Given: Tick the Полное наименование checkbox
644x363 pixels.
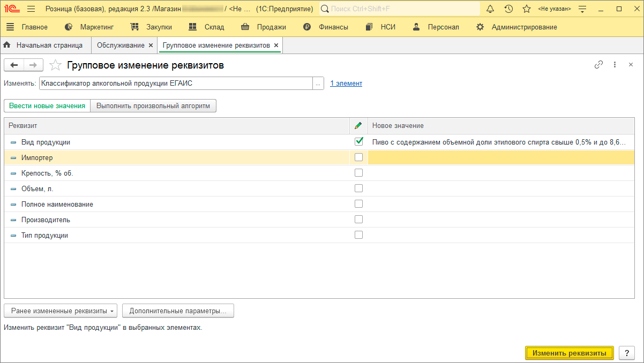Looking at the screenshot, I should pyautogui.click(x=359, y=204).
